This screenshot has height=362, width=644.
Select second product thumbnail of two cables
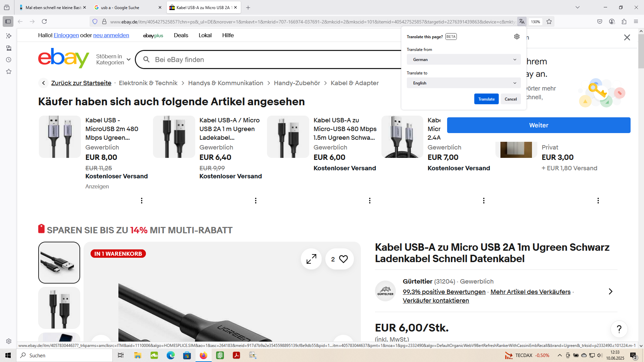coord(59,308)
